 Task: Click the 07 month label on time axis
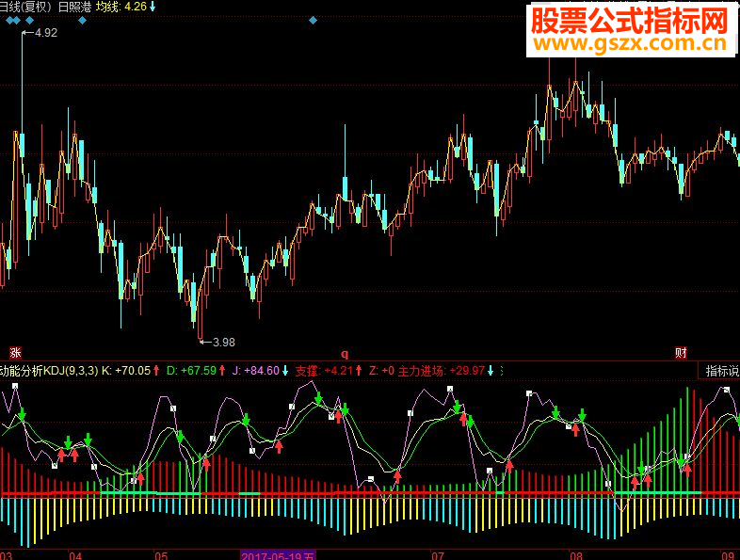coord(438,555)
